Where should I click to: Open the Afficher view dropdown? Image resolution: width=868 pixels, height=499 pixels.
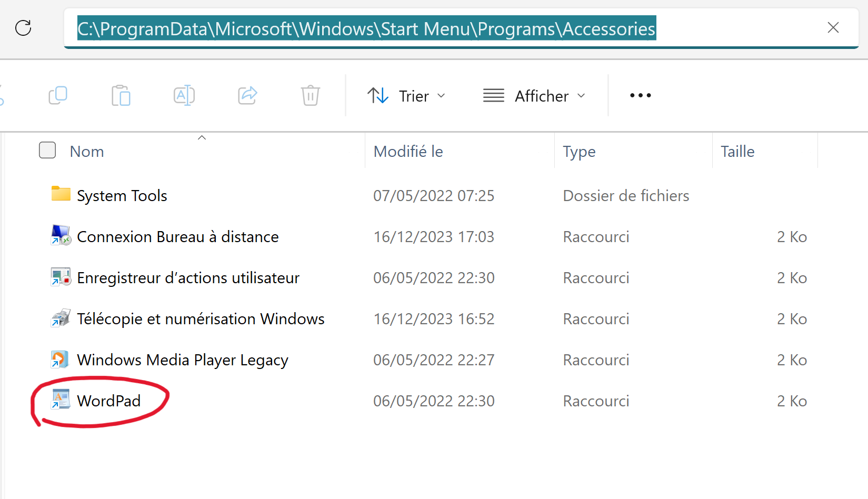tap(534, 96)
